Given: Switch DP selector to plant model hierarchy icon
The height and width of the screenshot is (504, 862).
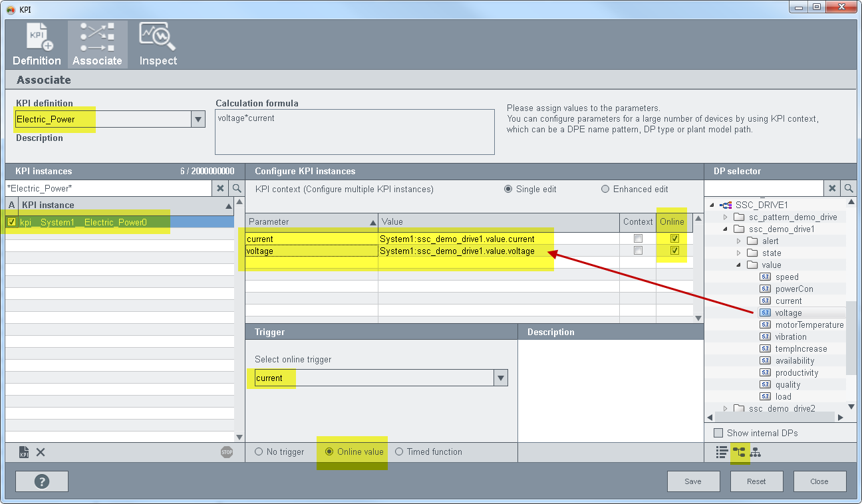Looking at the screenshot, I should (756, 452).
